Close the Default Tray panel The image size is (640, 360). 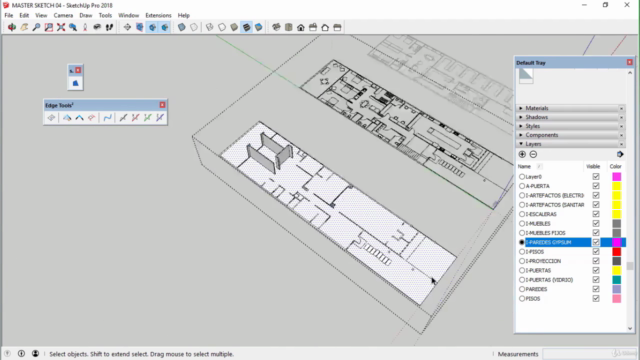629,62
